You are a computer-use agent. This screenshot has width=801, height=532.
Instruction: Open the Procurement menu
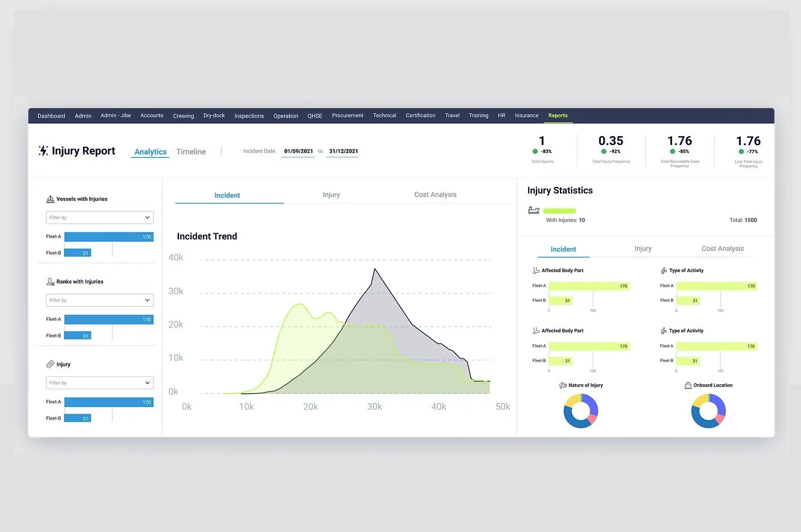point(348,115)
